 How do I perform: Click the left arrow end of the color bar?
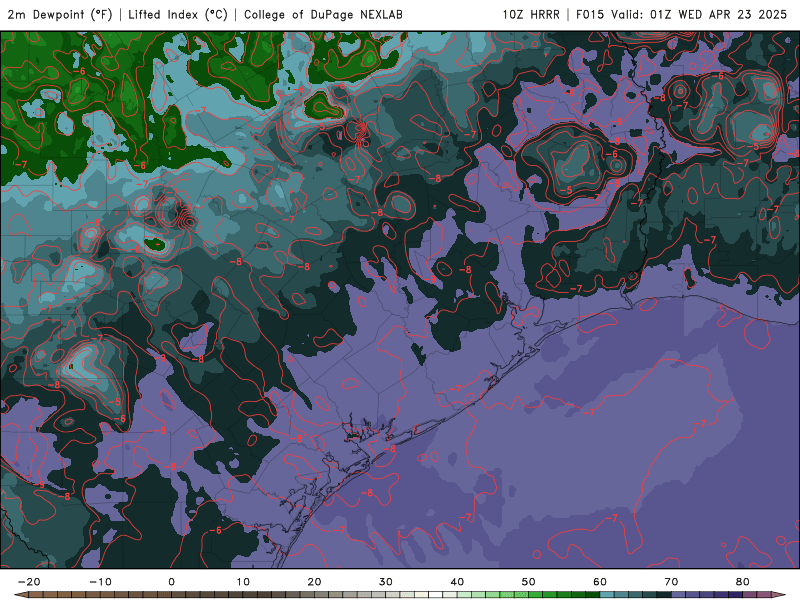click(x=20, y=595)
